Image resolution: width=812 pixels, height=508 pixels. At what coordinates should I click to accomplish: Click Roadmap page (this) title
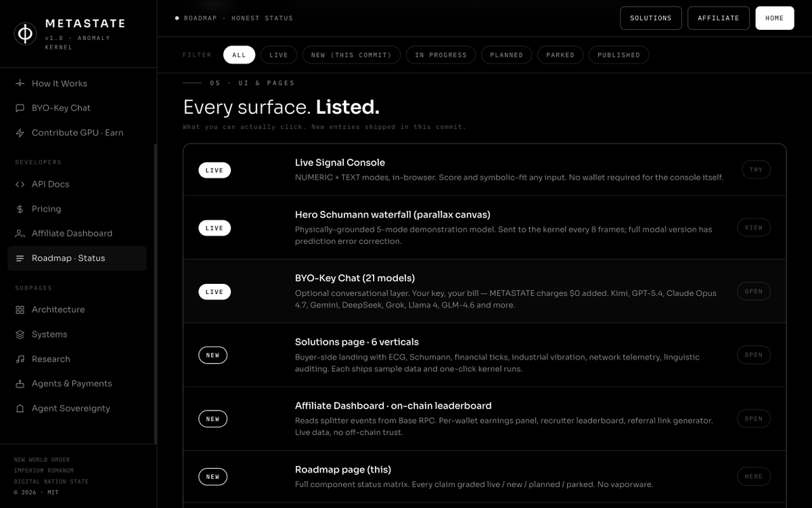(343, 469)
